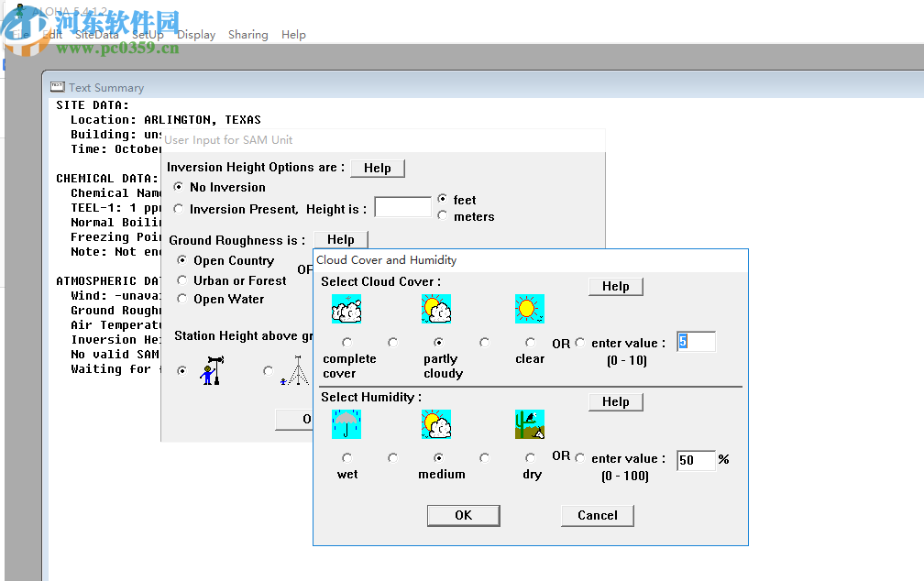This screenshot has width=924, height=581.
Task: Click partially hidden OK button in SAM dialog
Action: 294,419
